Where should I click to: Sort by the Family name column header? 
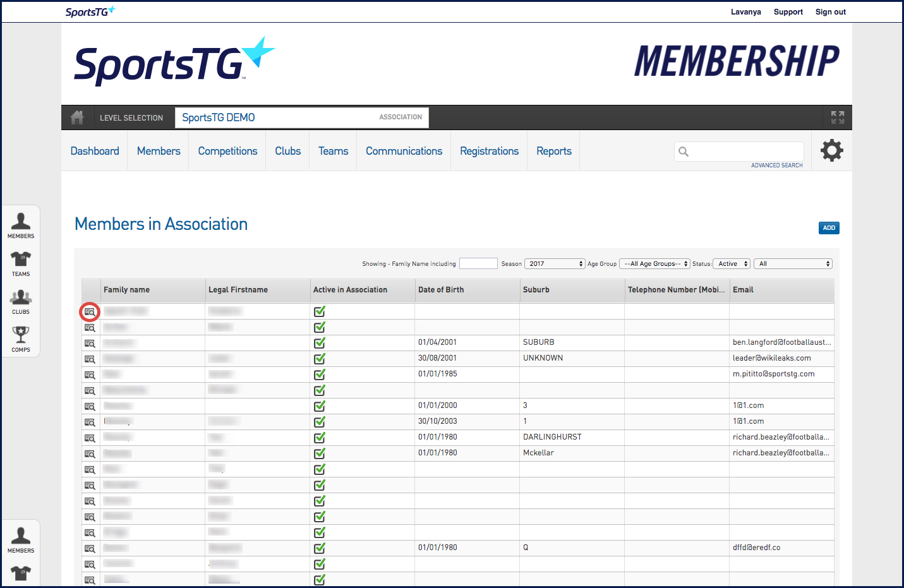click(153, 290)
